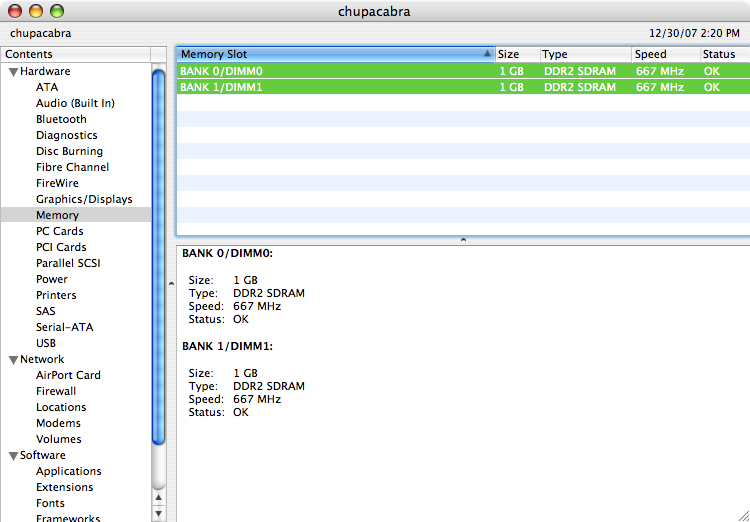Select Power in the Hardware list
The image size is (750, 522).
click(x=52, y=279)
